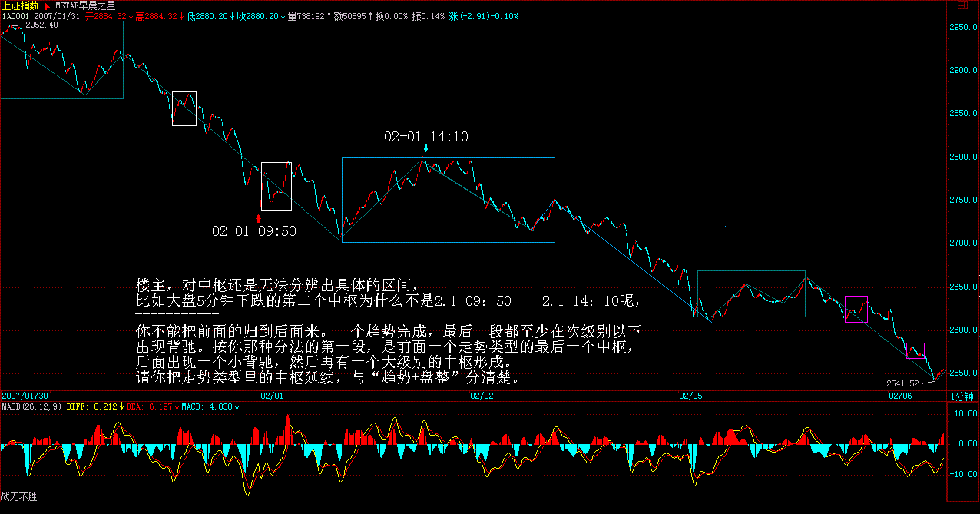Image resolution: width=980 pixels, height=514 pixels.
Task: Open the MACD(26,12,9) indicator settings
Action: (31, 406)
